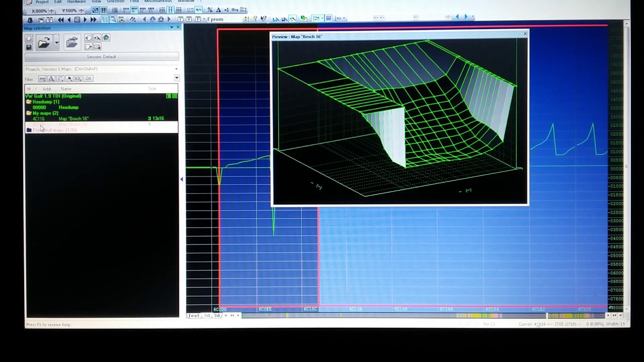Jump to last position (double right arrows)
Viewport: 644px width, 362px height.
(x=93, y=19)
